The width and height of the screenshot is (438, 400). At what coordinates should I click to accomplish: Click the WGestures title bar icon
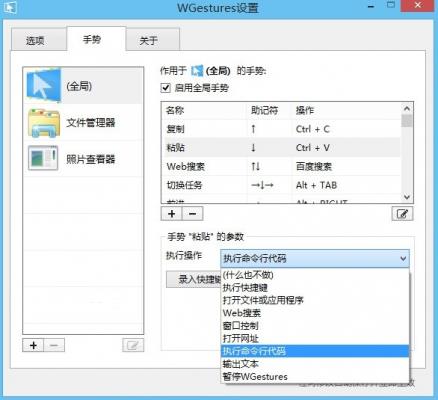(9, 7)
